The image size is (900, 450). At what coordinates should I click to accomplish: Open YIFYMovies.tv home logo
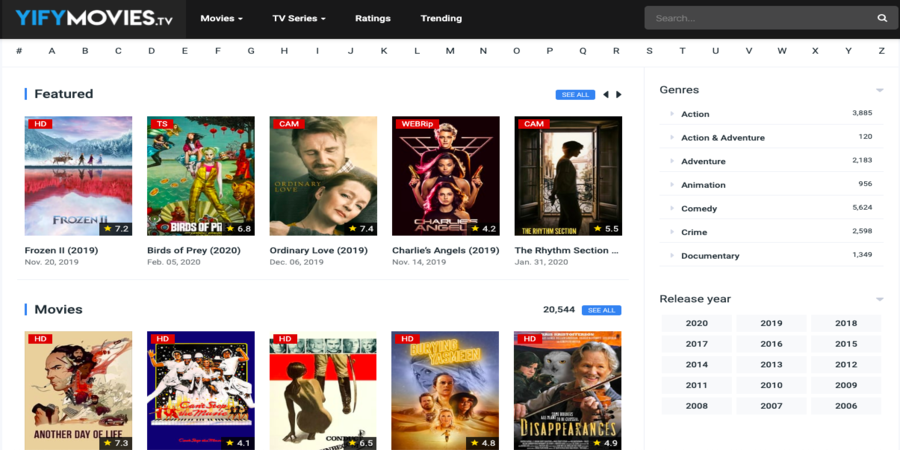pyautogui.click(x=94, y=18)
